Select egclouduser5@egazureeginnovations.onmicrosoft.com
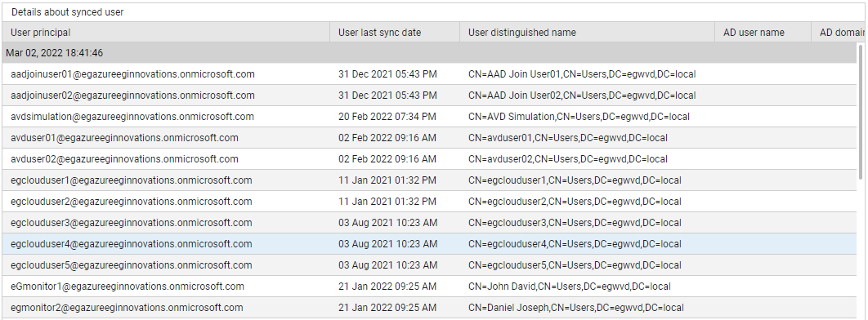This screenshot has height=320, width=868. [x=132, y=265]
